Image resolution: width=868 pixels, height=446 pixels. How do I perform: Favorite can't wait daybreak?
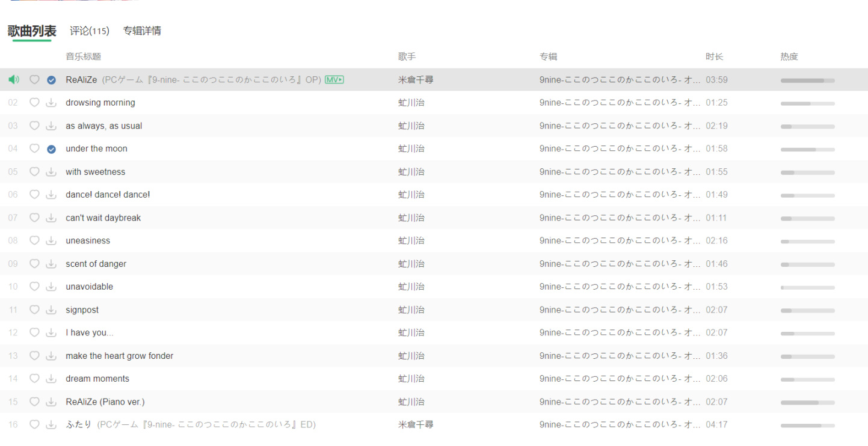(x=34, y=218)
